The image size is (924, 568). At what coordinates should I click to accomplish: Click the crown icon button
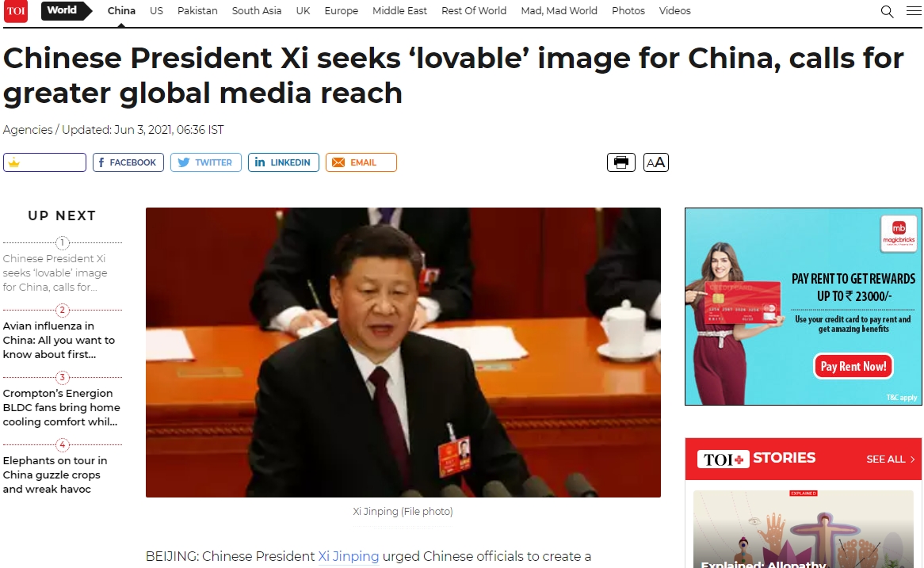[45, 162]
